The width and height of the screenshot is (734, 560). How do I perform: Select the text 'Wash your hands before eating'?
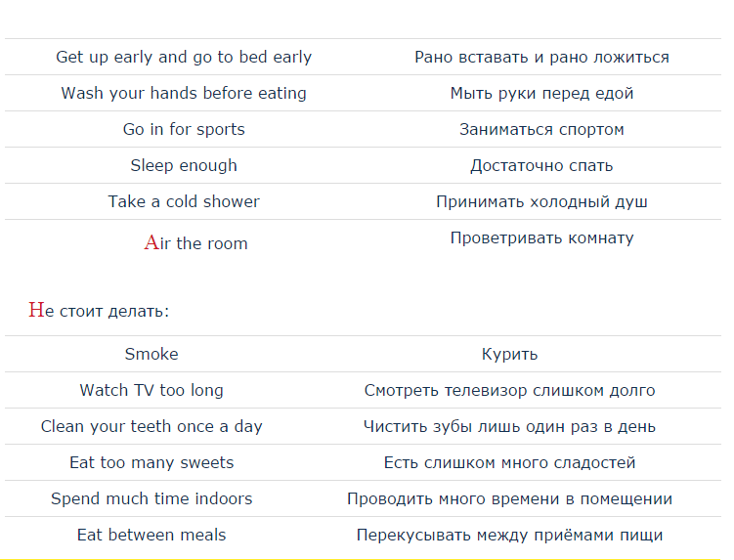coord(184,93)
